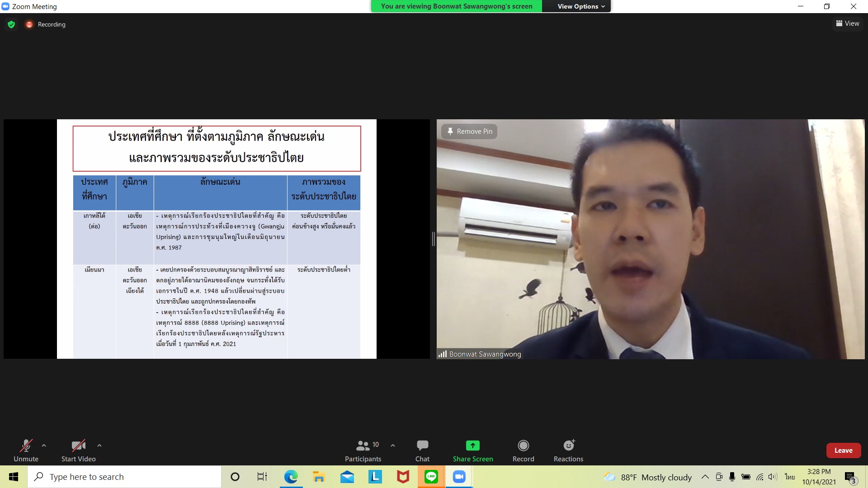Remove Pin from Boonwat's video
Image resolution: width=868 pixels, height=488 pixels.
[x=469, y=131]
